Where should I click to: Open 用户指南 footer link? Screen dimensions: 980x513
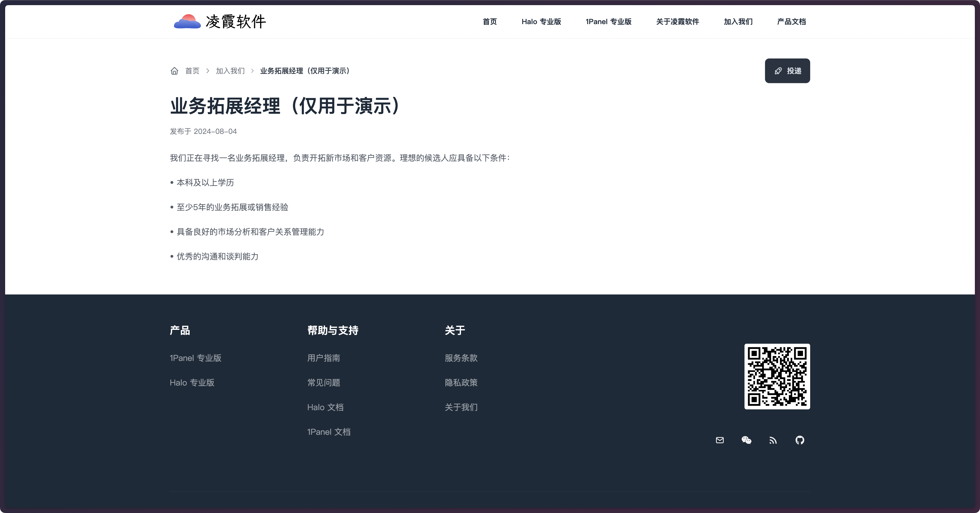[x=323, y=358]
